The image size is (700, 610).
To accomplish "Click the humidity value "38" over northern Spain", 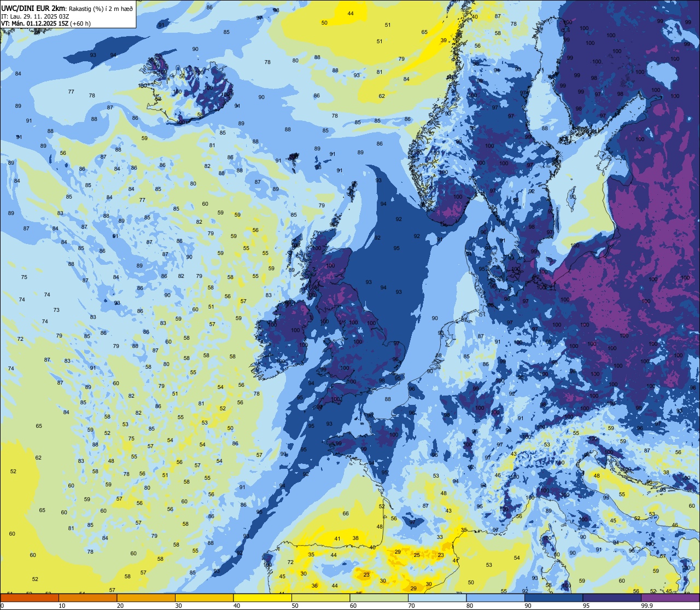I will point(355,538).
